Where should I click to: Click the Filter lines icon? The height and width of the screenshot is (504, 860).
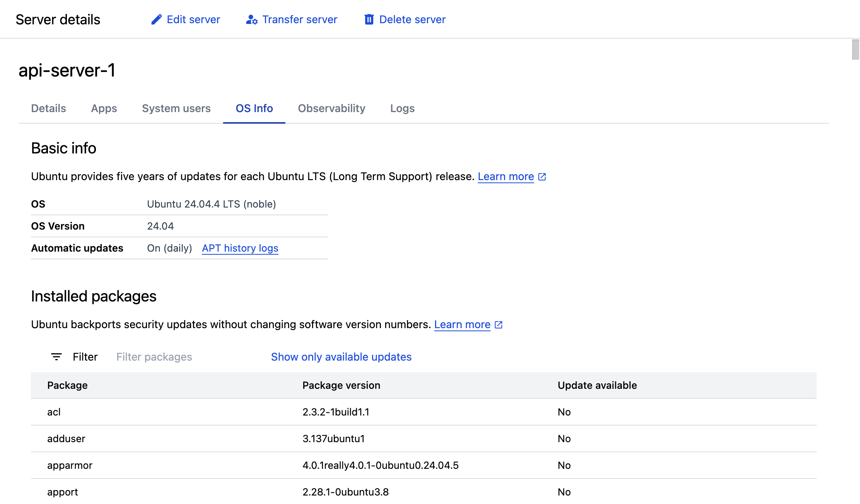(56, 357)
